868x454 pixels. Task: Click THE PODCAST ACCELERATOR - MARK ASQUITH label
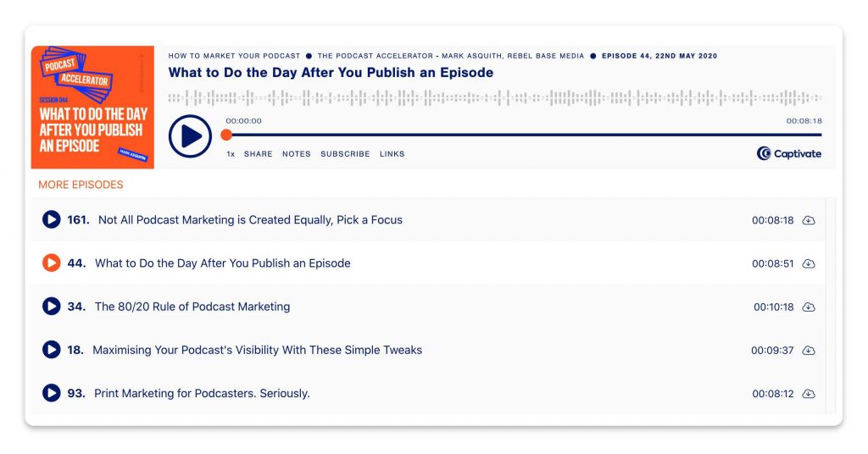pos(451,56)
